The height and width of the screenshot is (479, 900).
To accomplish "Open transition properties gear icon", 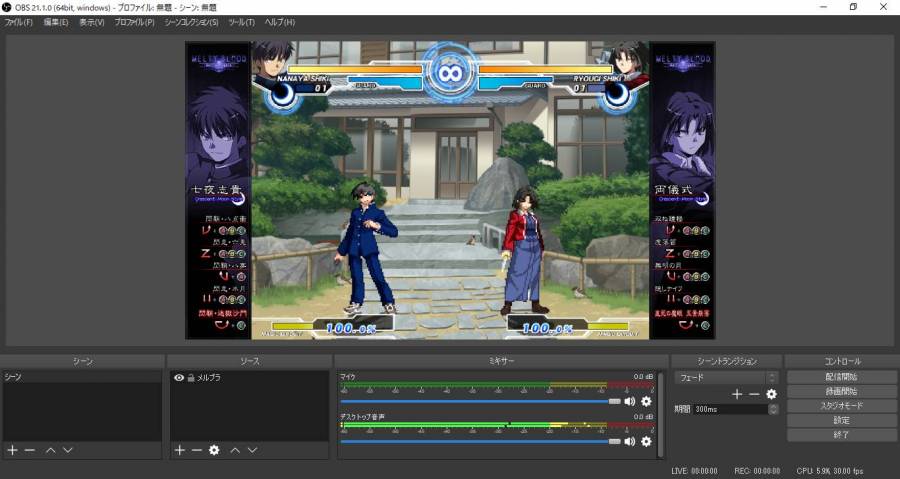I will (771, 394).
